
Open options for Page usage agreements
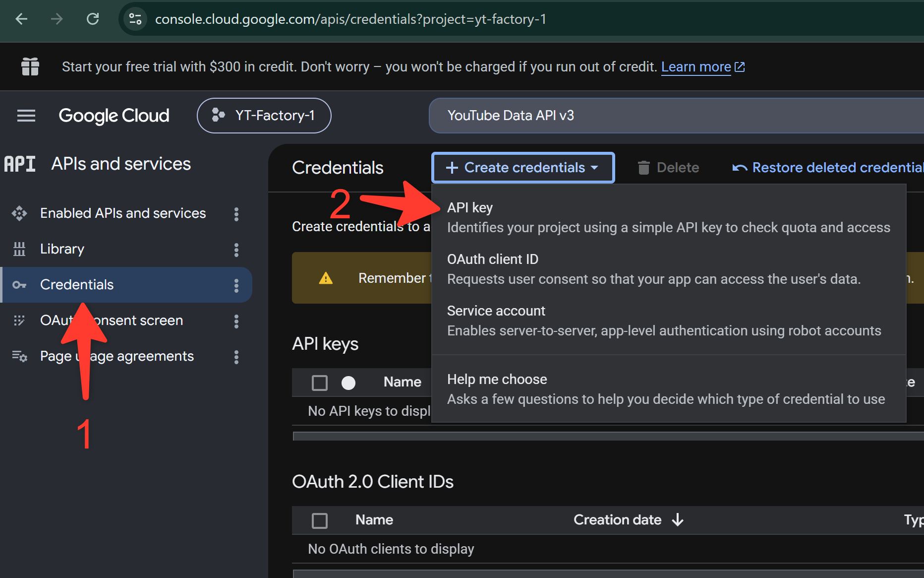point(236,357)
